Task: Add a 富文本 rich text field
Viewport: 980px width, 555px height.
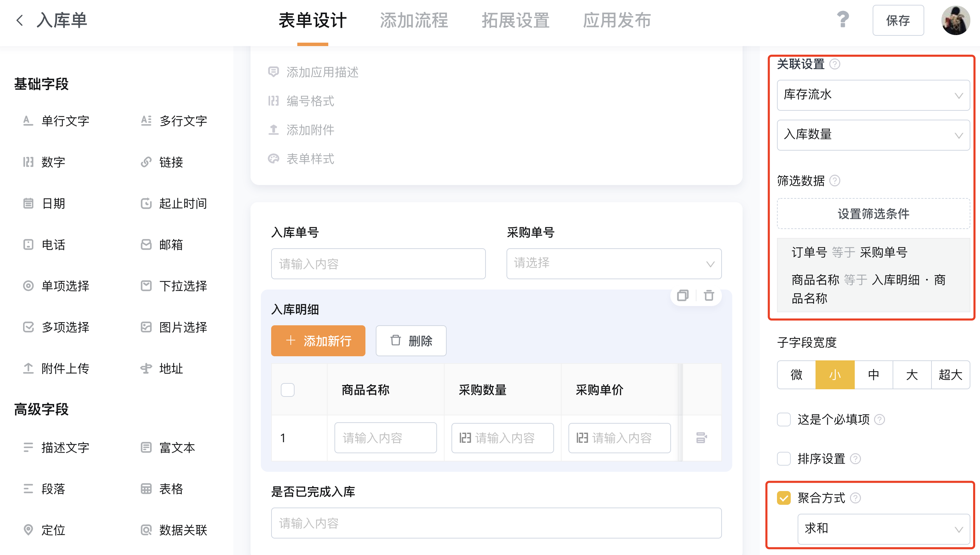Action: point(168,447)
